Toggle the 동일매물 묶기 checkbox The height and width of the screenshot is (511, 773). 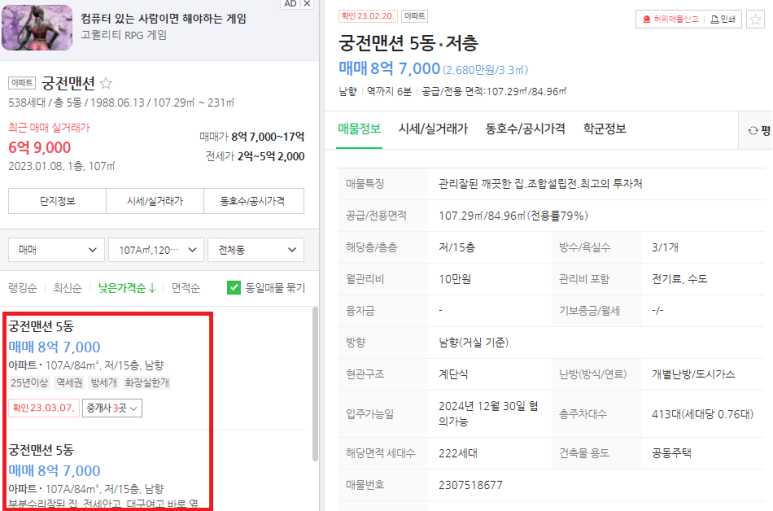pyautogui.click(x=234, y=288)
